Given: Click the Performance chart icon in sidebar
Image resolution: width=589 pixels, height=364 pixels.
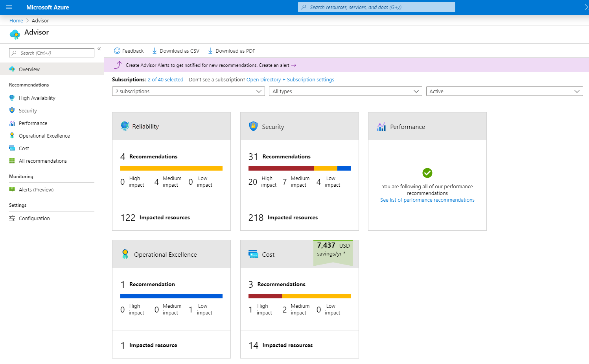Looking at the screenshot, I should click(x=12, y=123).
